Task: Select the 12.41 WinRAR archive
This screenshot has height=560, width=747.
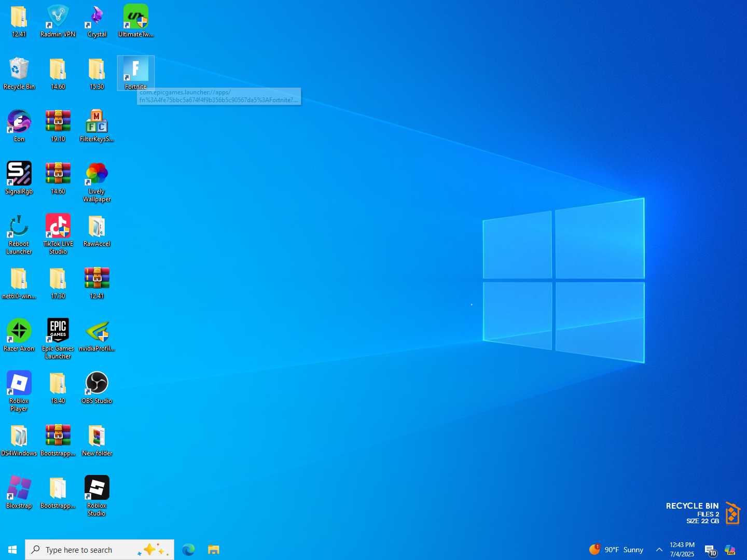Action: click(x=97, y=283)
